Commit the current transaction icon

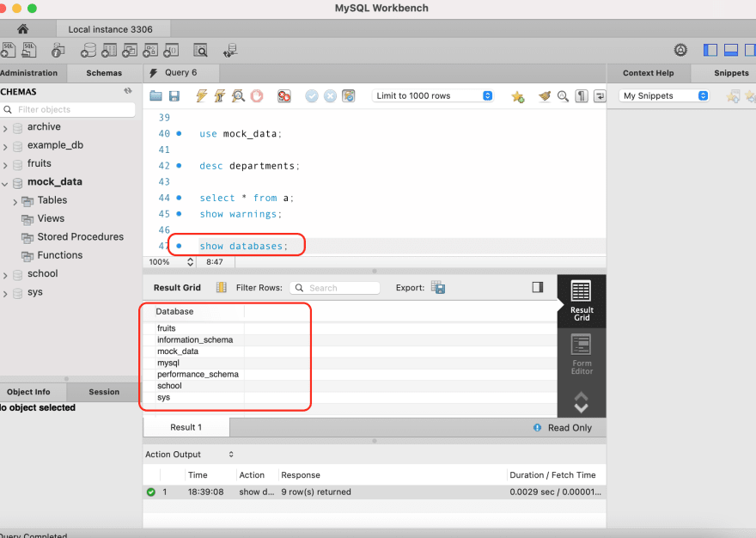(x=312, y=96)
